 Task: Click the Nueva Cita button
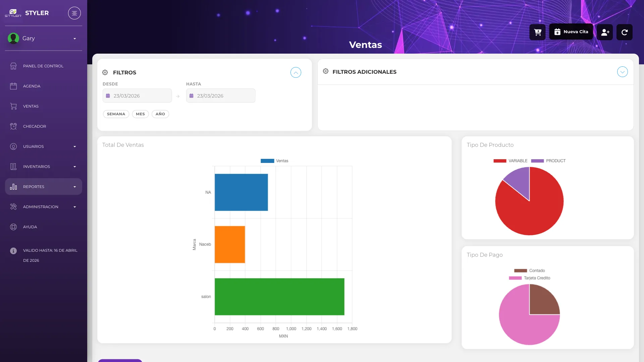(x=571, y=32)
